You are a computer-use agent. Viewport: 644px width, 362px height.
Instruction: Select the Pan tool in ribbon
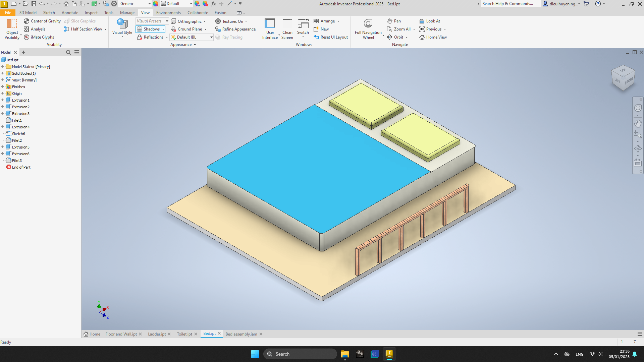394,21
